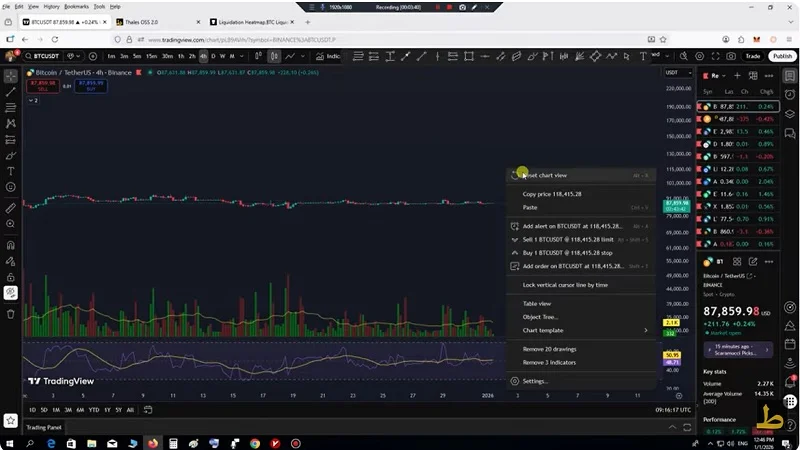800x450 pixels.
Task: Open the Indicators menu
Action: tap(328, 56)
